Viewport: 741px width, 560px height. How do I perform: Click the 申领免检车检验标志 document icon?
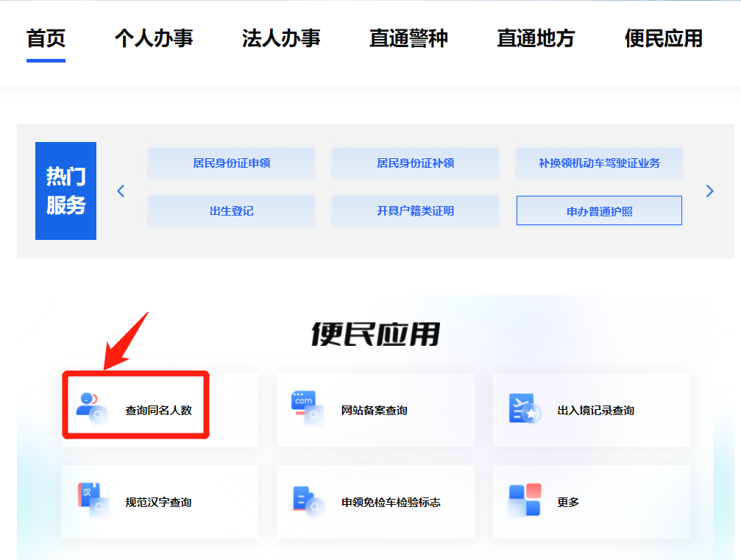pos(308,500)
